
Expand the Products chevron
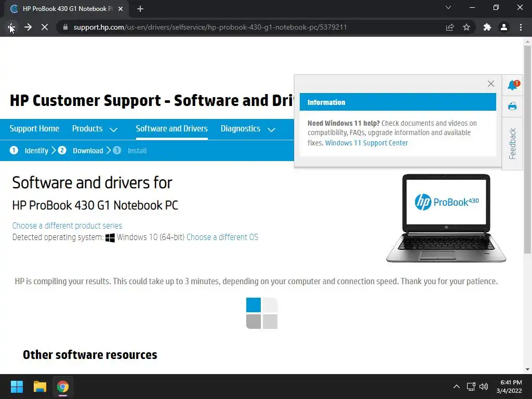click(114, 129)
